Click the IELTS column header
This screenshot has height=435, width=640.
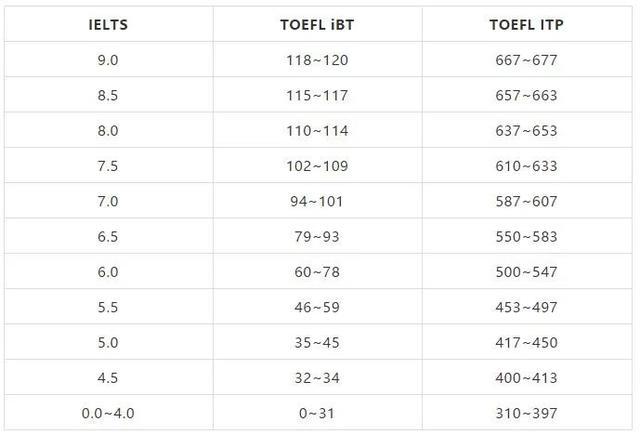(106, 24)
